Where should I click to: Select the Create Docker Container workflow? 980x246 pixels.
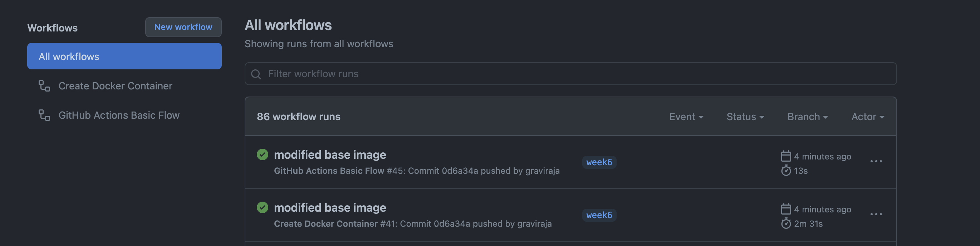click(115, 86)
